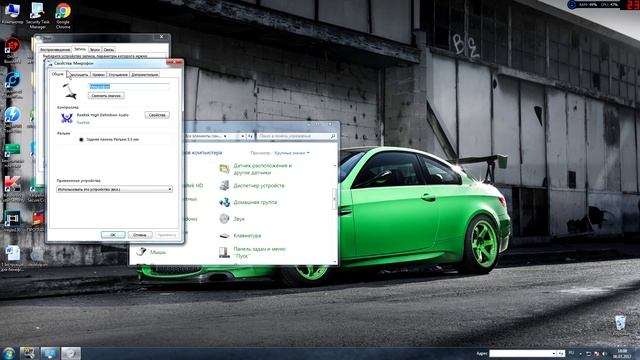Open Воспроизведение tab in Sound window

pos(55,49)
